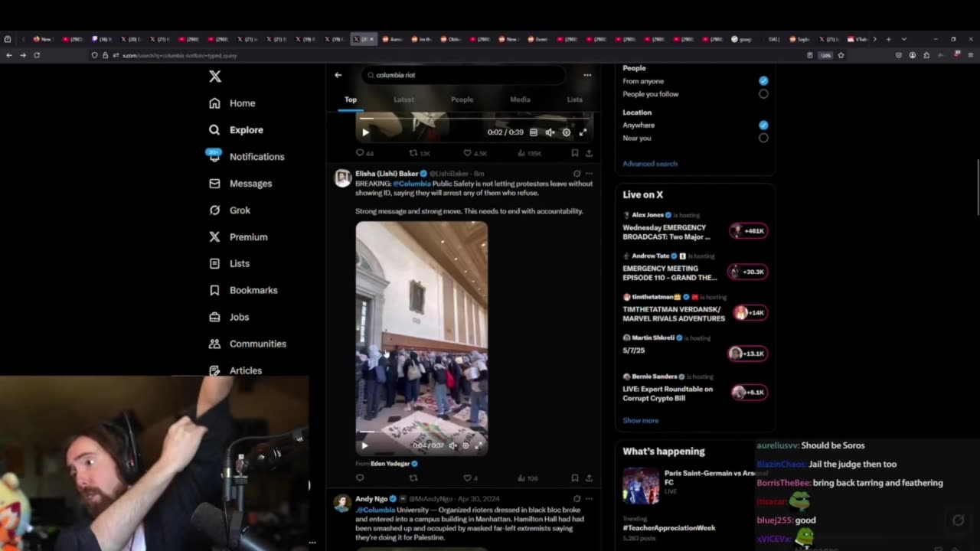Go back using the search page arrow

338,75
